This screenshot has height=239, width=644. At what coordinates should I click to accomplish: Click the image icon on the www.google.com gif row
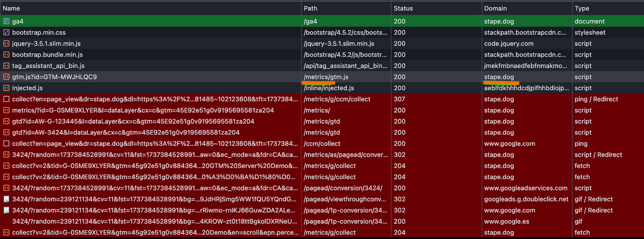pyautogui.click(x=6, y=210)
